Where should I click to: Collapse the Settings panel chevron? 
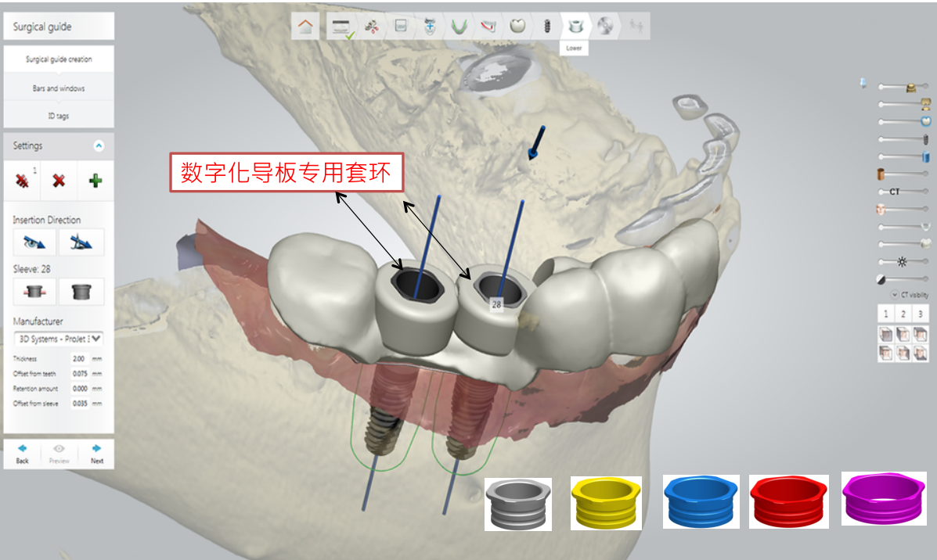point(99,145)
